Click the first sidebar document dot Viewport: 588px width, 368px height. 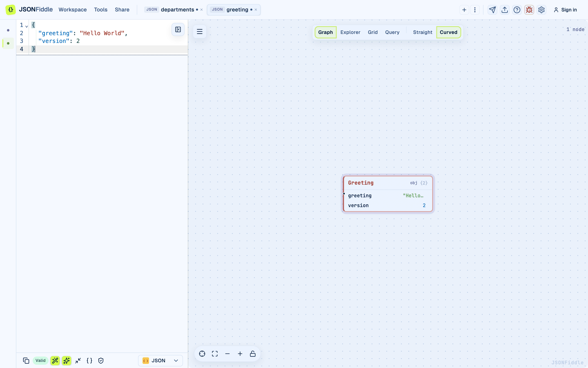[x=8, y=30]
